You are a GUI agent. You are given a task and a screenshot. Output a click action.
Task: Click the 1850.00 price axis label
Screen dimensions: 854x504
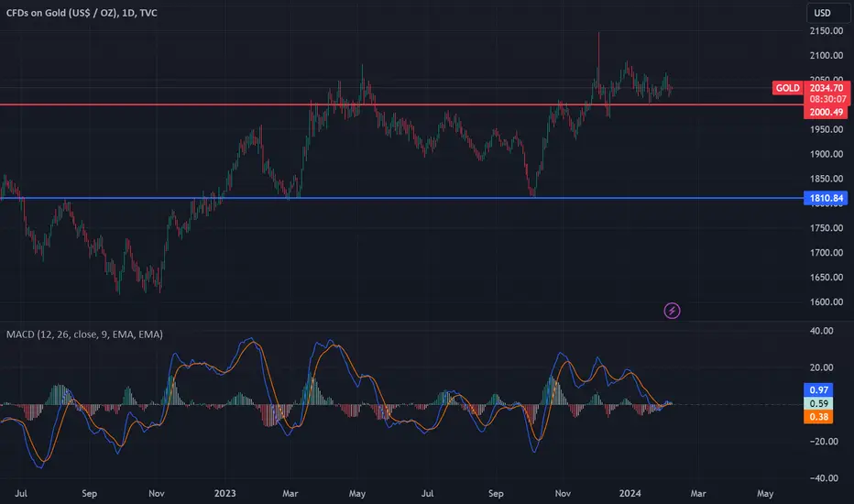coord(827,179)
